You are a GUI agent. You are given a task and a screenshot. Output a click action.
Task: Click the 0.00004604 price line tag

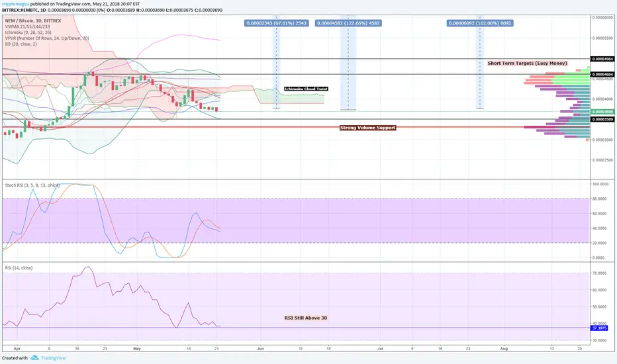603,74
